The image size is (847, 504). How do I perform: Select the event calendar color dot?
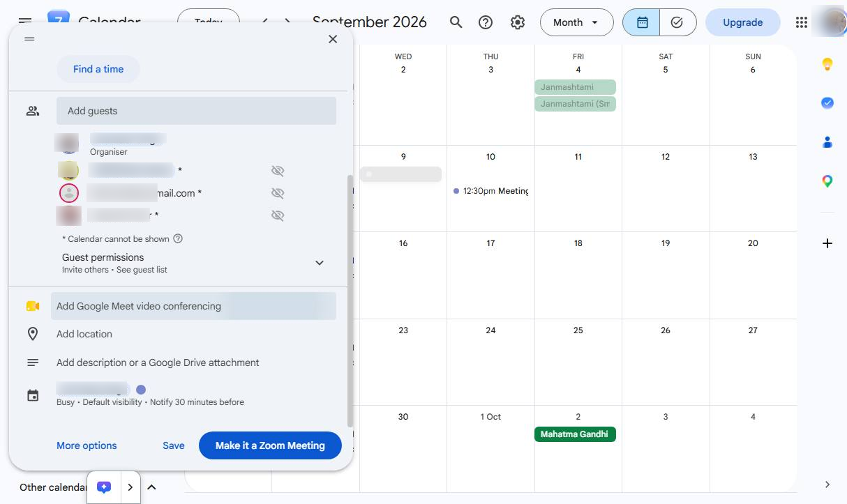point(141,390)
